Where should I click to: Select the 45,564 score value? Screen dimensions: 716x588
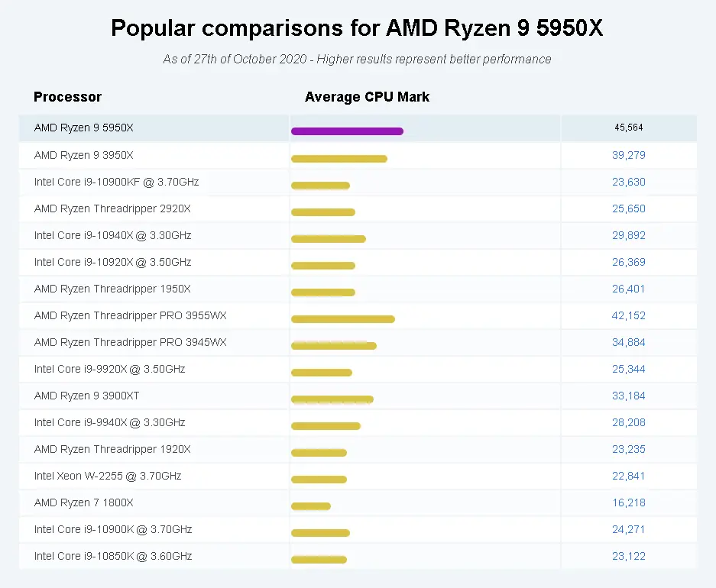pyautogui.click(x=628, y=128)
